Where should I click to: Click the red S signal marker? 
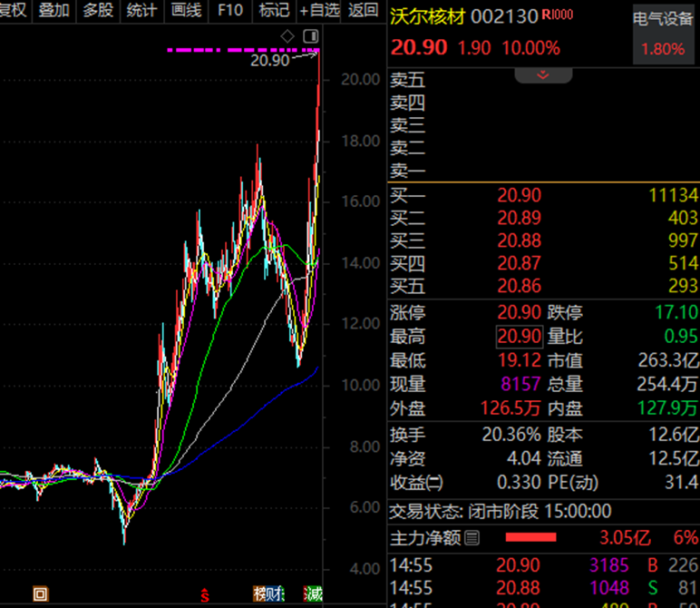pyautogui.click(x=204, y=595)
